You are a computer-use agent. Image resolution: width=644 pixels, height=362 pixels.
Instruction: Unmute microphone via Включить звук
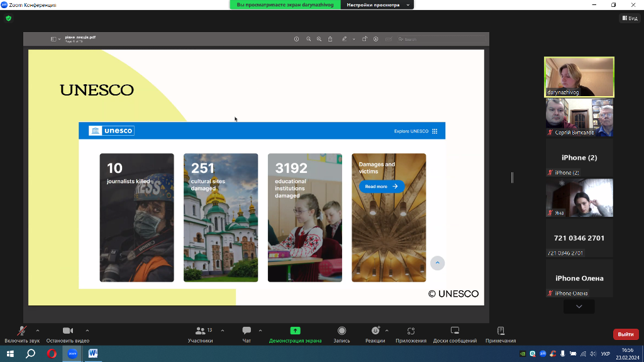click(x=22, y=334)
